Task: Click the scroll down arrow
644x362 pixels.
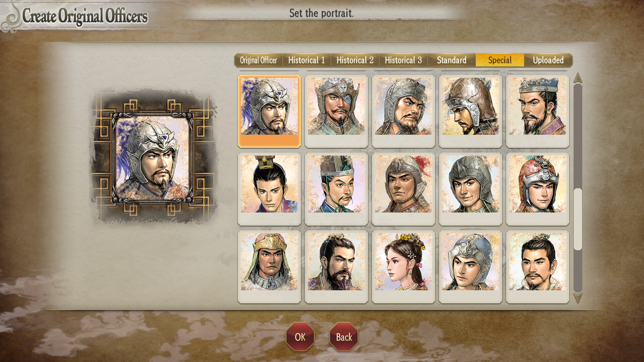Action: [578, 298]
